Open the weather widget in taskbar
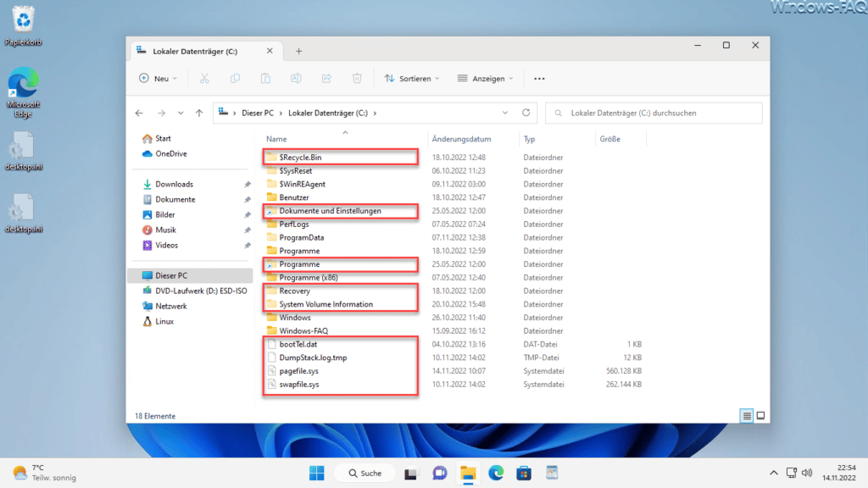Image resolution: width=868 pixels, height=488 pixels. (44, 473)
